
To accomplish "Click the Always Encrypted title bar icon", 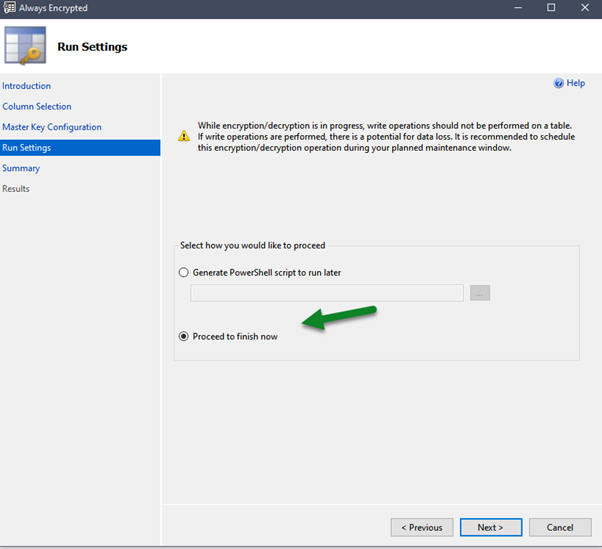I will (8, 8).
